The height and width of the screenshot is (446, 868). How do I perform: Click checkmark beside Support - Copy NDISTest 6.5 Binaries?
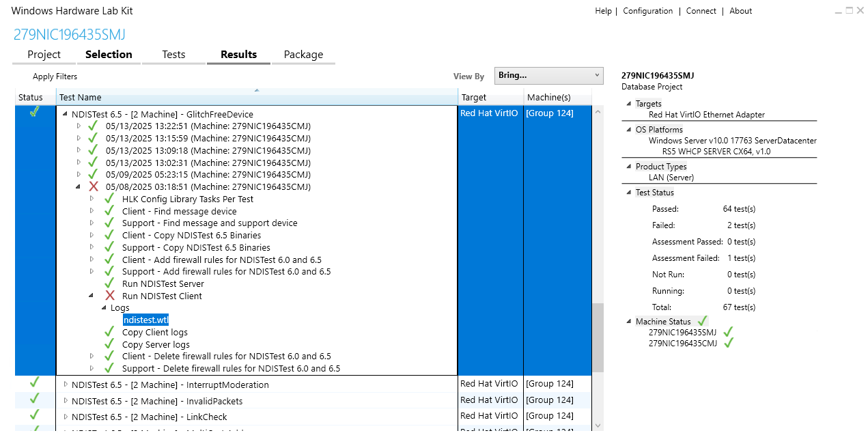coord(109,247)
